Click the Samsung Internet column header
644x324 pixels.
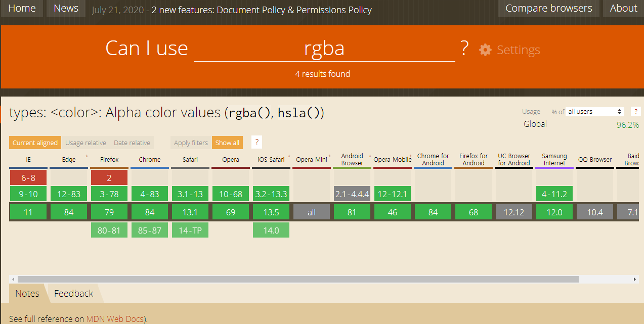tap(554, 160)
